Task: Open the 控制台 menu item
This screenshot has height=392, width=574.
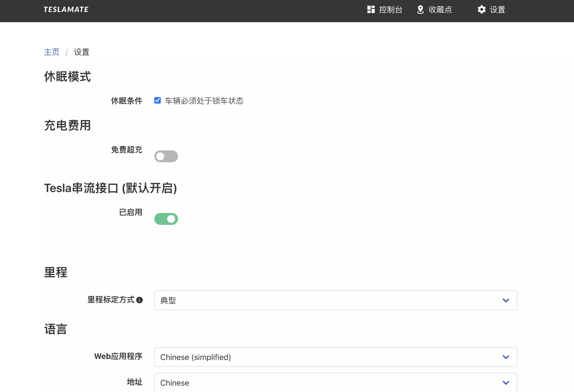Action: (385, 10)
